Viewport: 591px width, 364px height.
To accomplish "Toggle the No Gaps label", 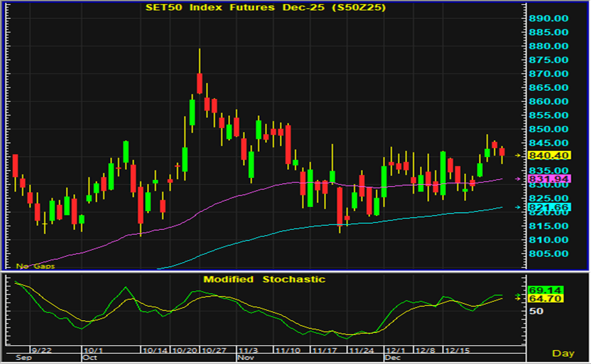I will pyautogui.click(x=35, y=266).
